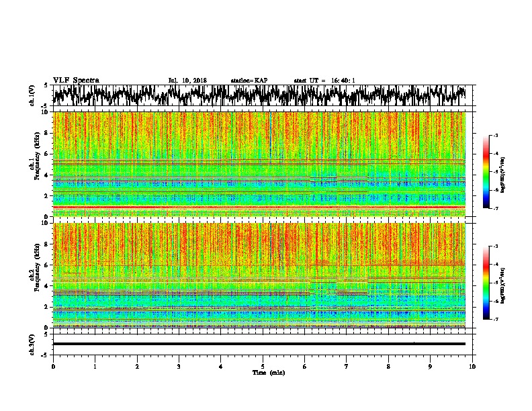The image size is (532, 411).
Task: Click the ch.1 colorbar "log(PSD)" units label
Action: click(502, 175)
